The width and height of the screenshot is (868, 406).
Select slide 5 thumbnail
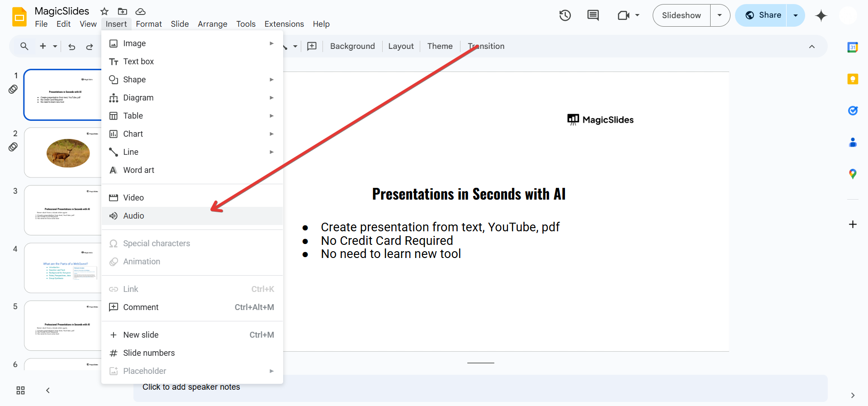[63, 325]
